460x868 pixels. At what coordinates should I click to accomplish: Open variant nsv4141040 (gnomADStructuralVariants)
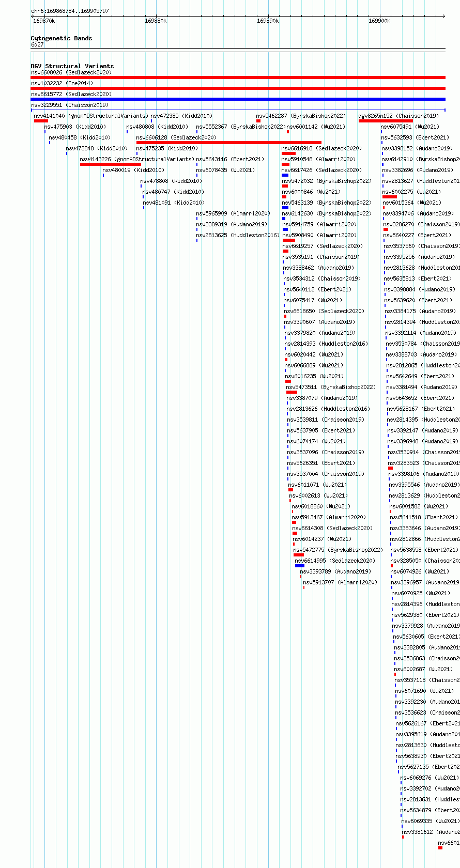(x=91, y=116)
